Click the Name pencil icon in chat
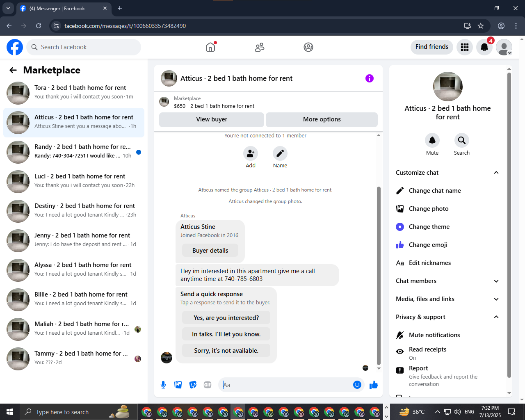The height and width of the screenshot is (420, 525). (x=280, y=153)
